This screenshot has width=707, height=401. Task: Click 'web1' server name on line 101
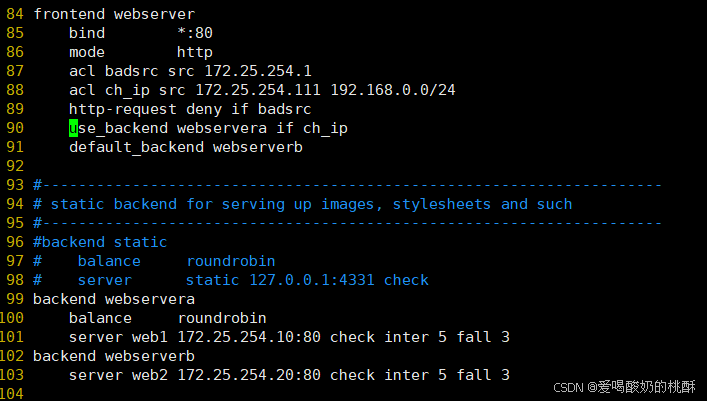(150, 337)
